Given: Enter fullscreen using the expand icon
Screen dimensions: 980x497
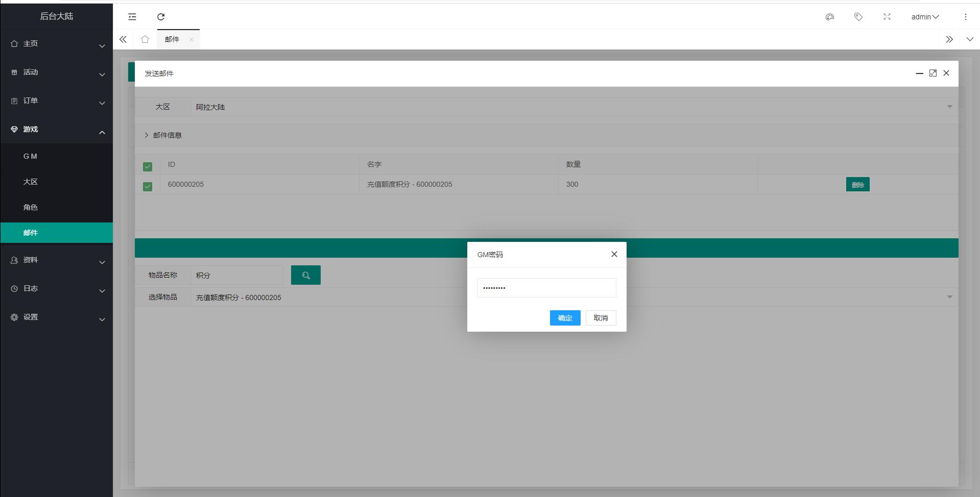Looking at the screenshot, I should click(x=887, y=17).
